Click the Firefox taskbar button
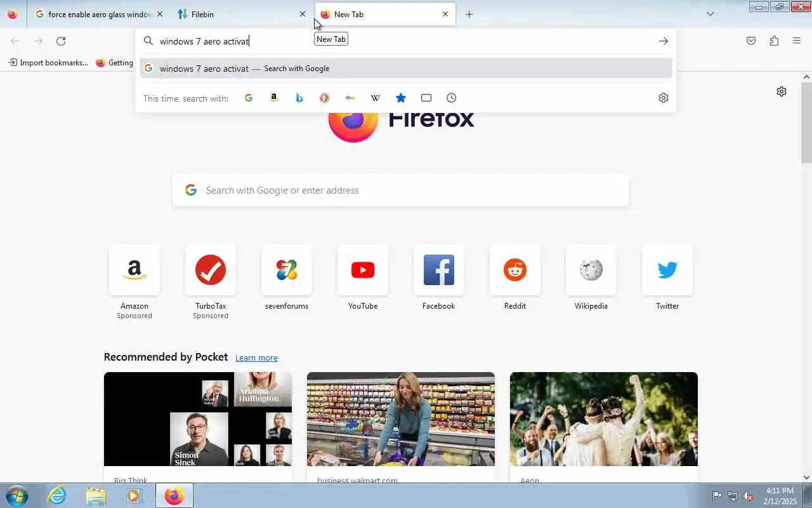 pyautogui.click(x=174, y=495)
